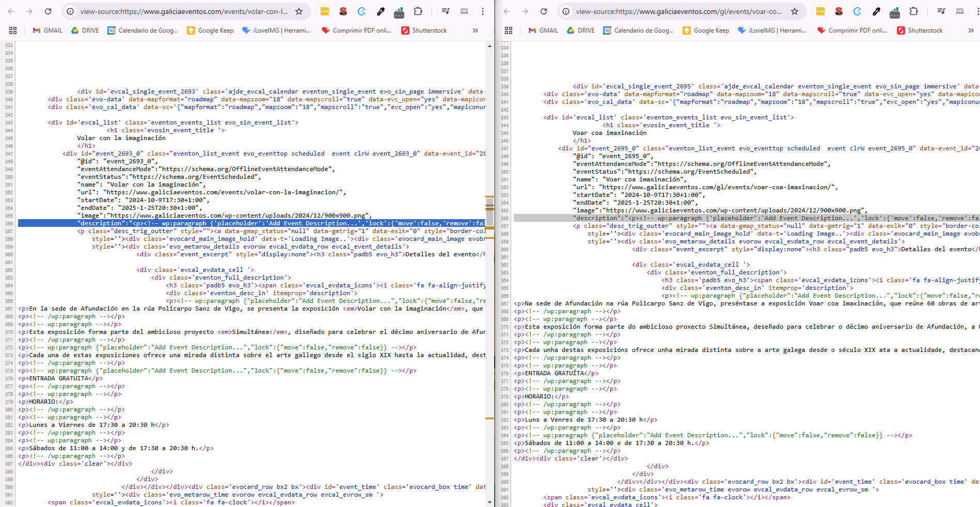Go back in the left browser window
Viewport: 980px width, 507px height.
tap(11, 11)
